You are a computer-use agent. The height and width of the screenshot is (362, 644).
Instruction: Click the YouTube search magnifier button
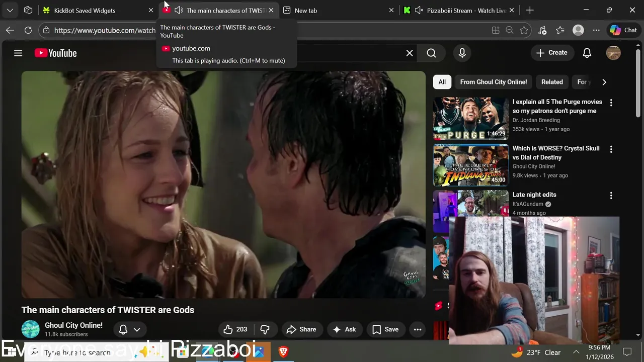pyautogui.click(x=431, y=53)
